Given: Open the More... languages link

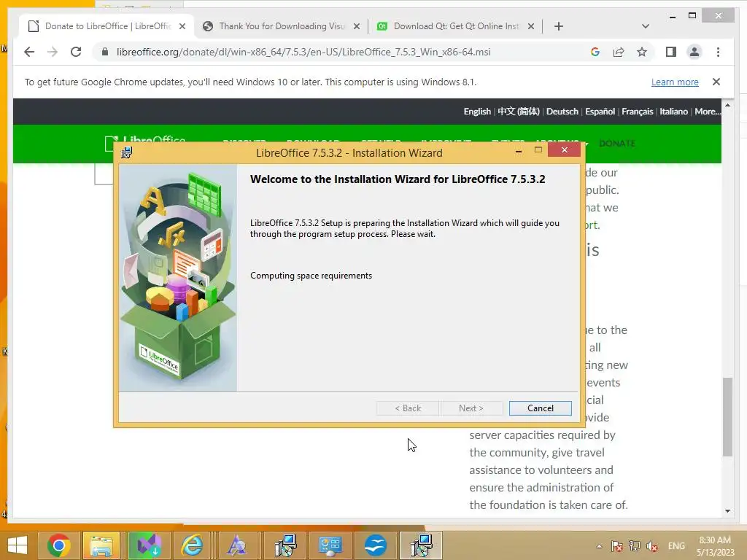Looking at the screenshot, I should 708,112.
